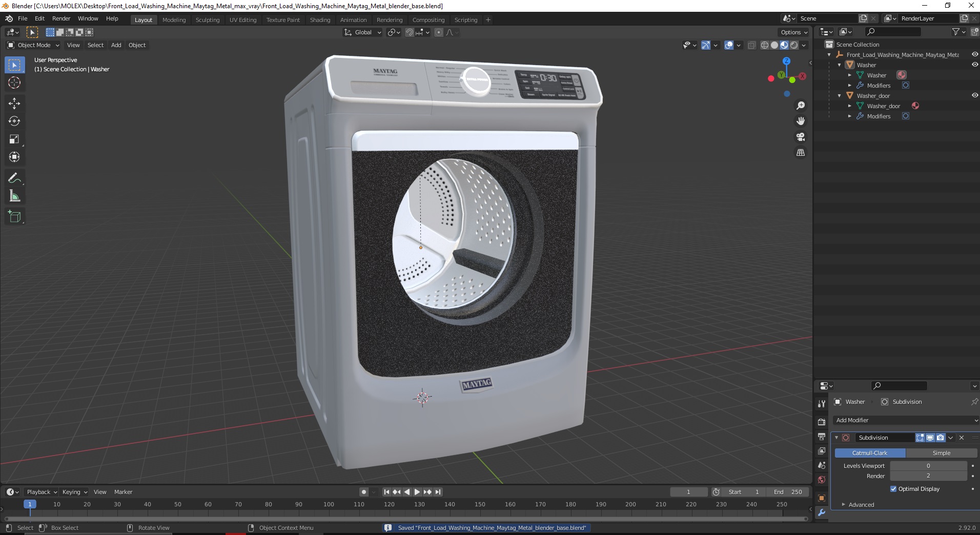The image size is (980, 535).
Task: Open the Scene properties tab
Action: 822,465
